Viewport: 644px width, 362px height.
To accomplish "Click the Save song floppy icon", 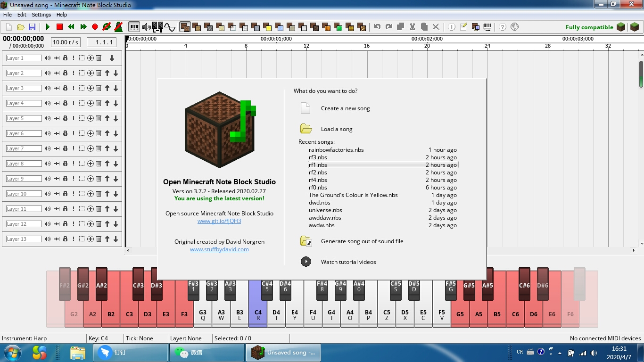I will [32, 27].
